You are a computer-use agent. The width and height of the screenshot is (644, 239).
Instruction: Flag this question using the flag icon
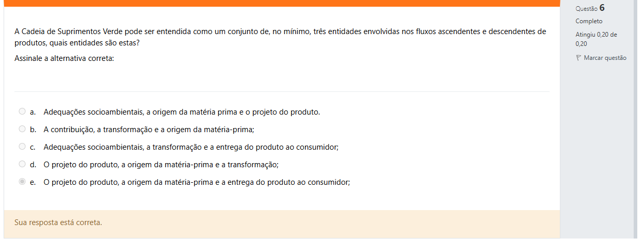578,58
